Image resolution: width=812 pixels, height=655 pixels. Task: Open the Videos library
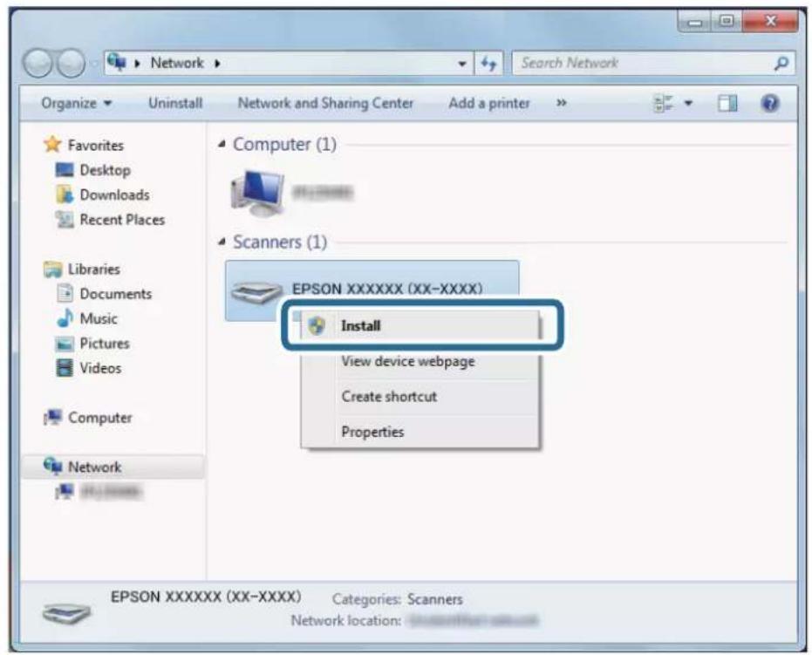coord(100,368)
